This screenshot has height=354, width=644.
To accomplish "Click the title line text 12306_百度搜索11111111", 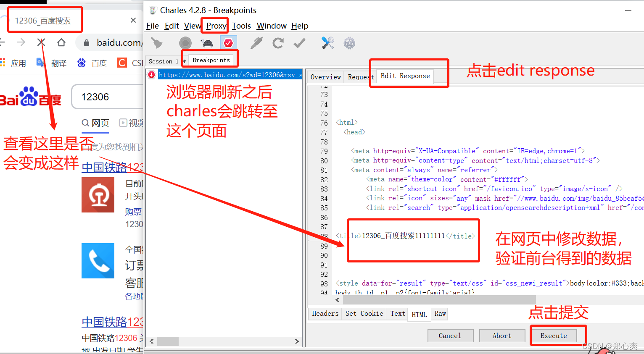I will coord(403,236).
